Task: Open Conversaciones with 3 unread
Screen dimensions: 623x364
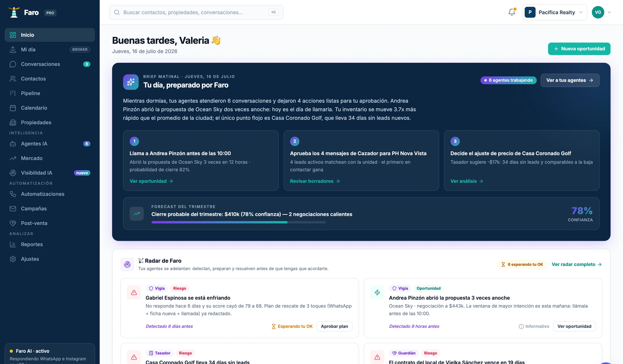Action: [x=50, y=64]
